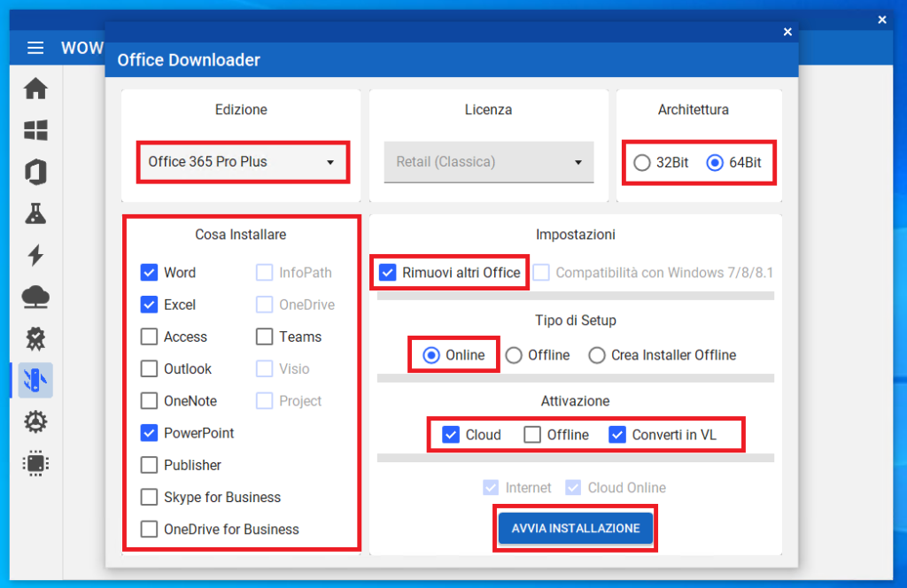Select the 64Bit architecture radio button
907x588 pixels.
(x=715, y=162)
